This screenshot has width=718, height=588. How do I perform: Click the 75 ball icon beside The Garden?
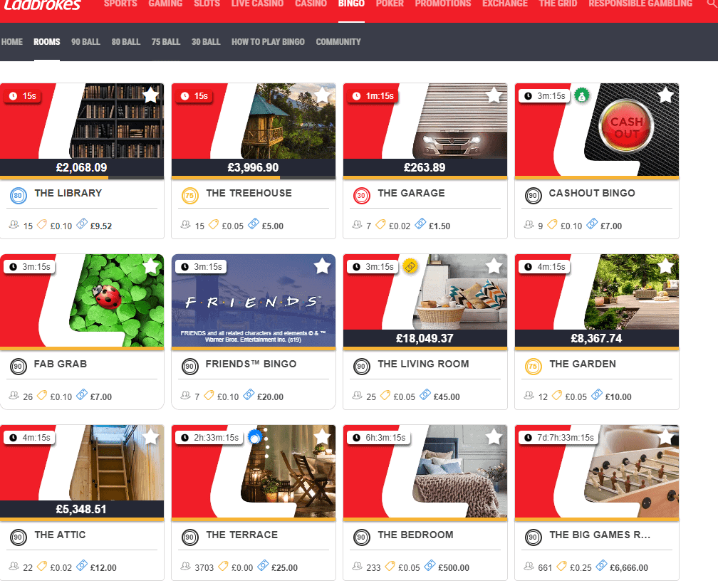point(533,366)
